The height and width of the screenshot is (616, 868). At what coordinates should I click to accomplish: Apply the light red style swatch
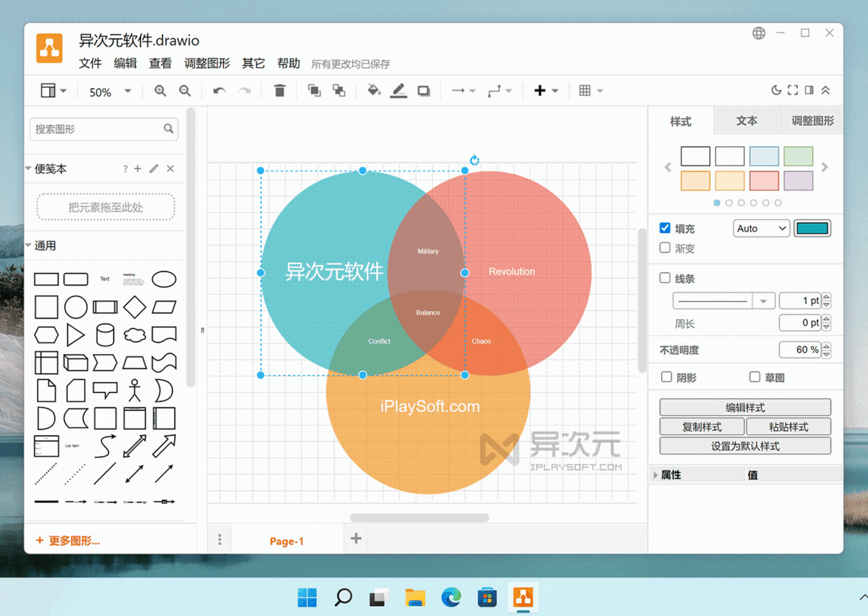coord(764,181)
